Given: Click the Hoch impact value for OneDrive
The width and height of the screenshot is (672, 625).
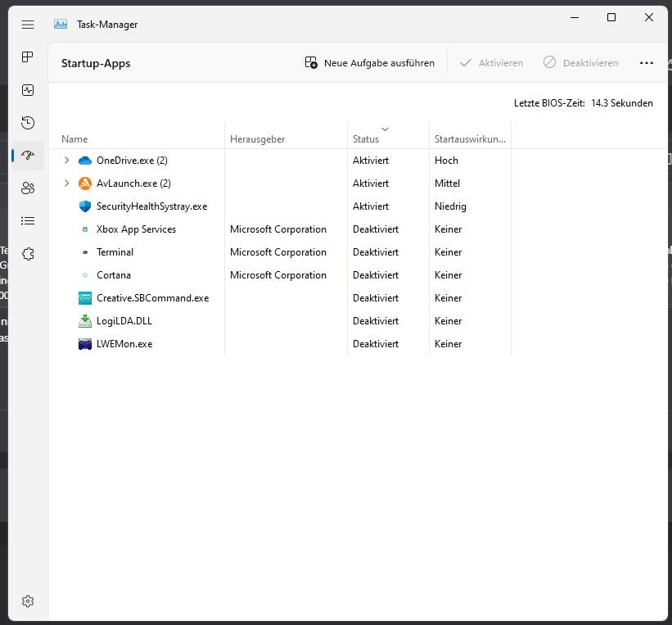Looking at the screenshot, I should point(446,161).
